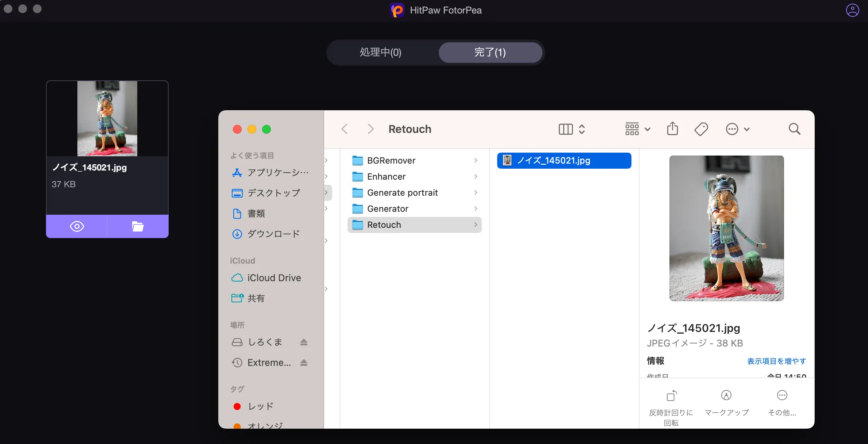Eject the Extreme... volume
868x444 pixels.
[304, 363]
